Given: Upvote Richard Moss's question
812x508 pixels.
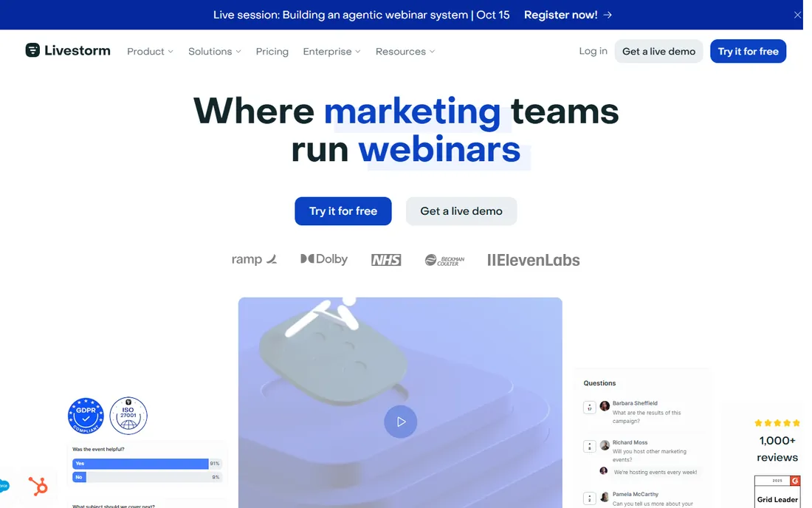Looking at the screenshot, I should tap(589, 447).
